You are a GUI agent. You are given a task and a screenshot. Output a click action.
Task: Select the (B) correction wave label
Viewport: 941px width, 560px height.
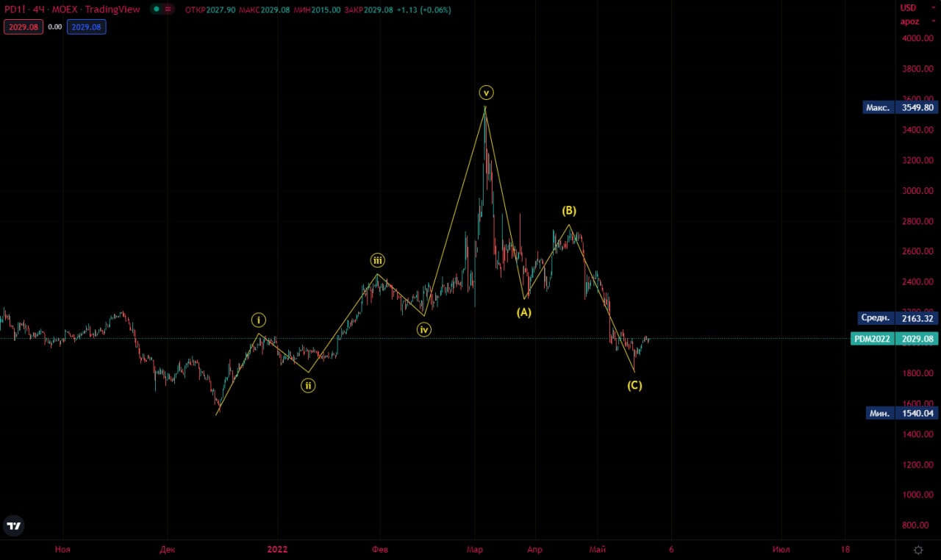(x=569, y=211)
